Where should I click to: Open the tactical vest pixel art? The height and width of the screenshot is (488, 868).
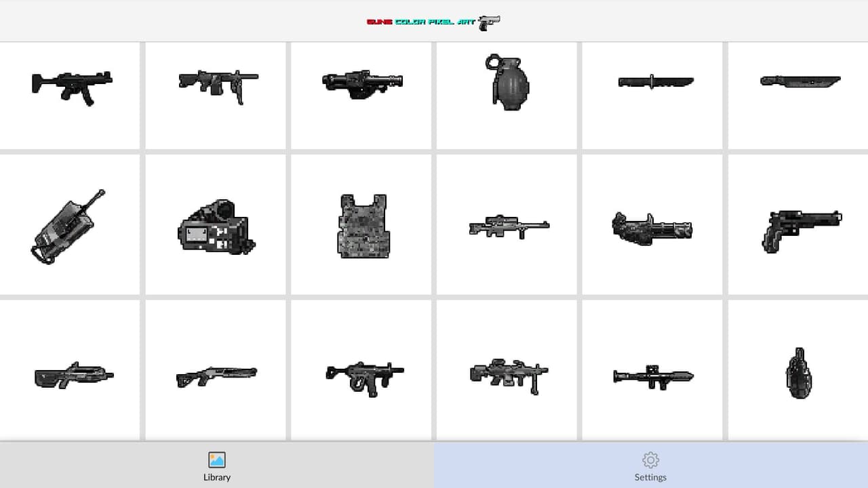362,225
